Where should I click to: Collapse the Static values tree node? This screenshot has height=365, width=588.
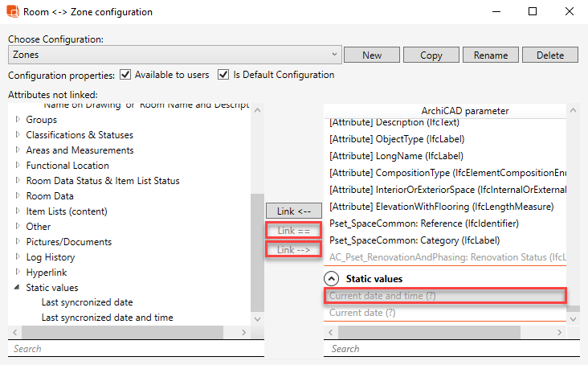[x=18, y=288]
